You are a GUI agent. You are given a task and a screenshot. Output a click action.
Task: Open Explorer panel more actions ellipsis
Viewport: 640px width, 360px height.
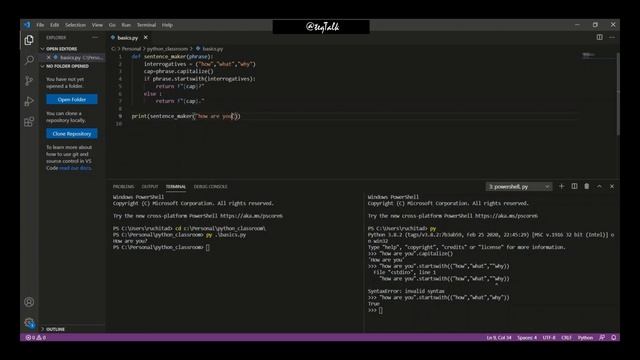[x=95, y=37]
